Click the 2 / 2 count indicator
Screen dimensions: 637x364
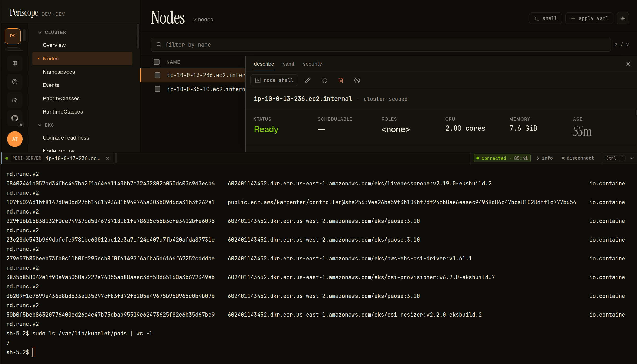click(x=622, y=45)
